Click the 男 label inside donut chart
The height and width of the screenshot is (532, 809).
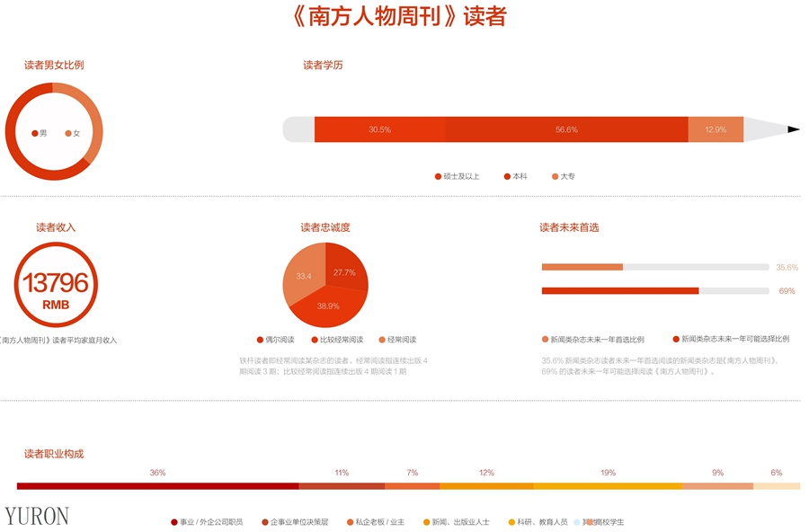[43, 134]
